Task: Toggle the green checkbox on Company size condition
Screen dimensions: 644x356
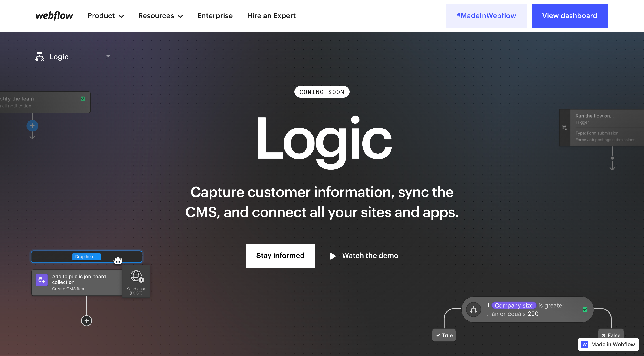Action: click(x=585, y=309)
